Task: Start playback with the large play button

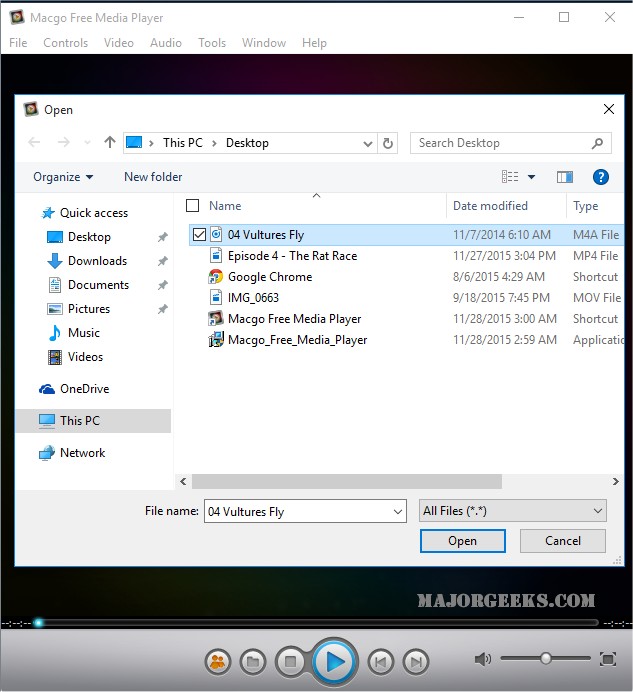Action: pyautogui.click(x=335, y=662)
